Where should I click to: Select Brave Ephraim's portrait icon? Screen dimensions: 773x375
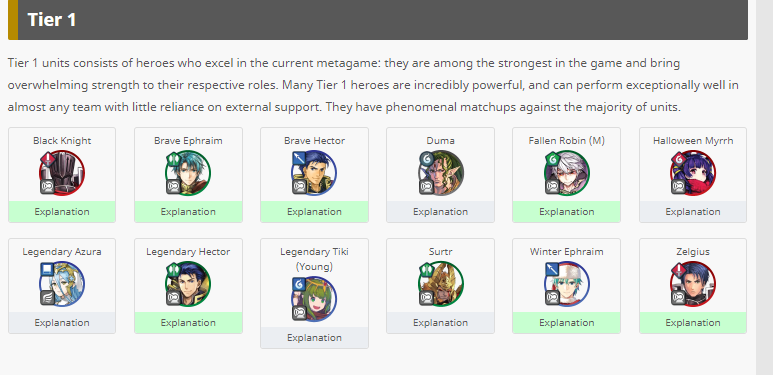(188, 173)
